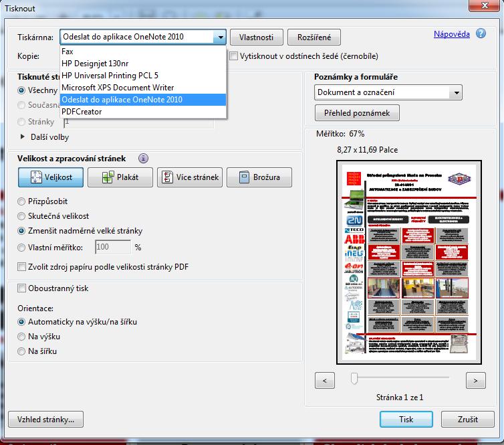Click the Tisk print button
The height and width of the screenshot is (445, 504).
tap(406, 420)
